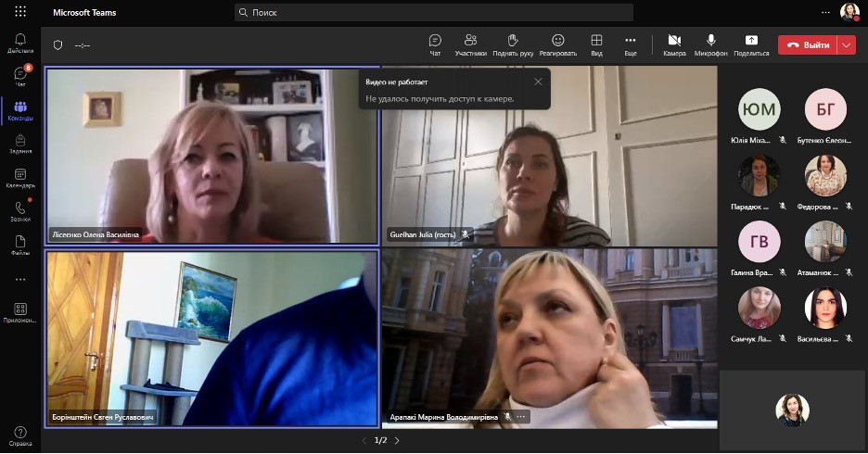The width and height of the screenshot is (868, 454).
Task: Go to previous page of participants
Action: point(364,440)
